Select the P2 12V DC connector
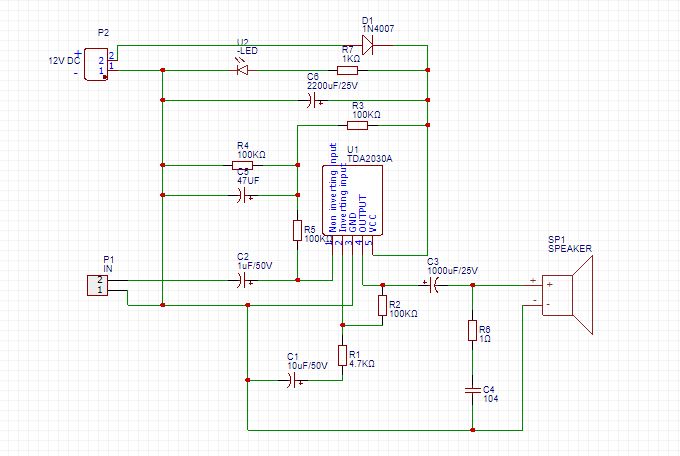 (x=96, y=64)
